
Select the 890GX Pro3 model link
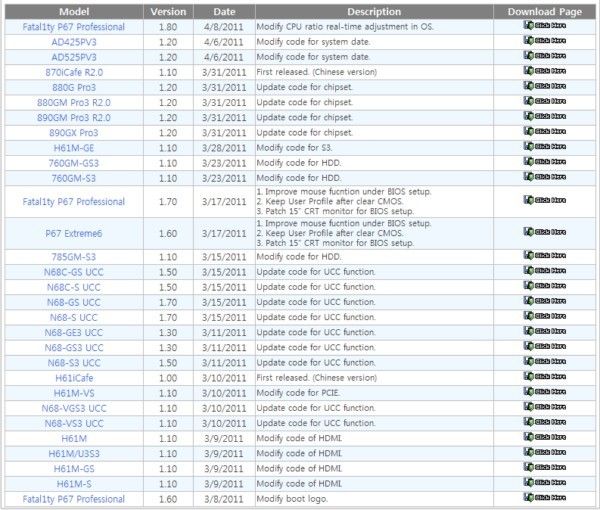pos(74,133)
